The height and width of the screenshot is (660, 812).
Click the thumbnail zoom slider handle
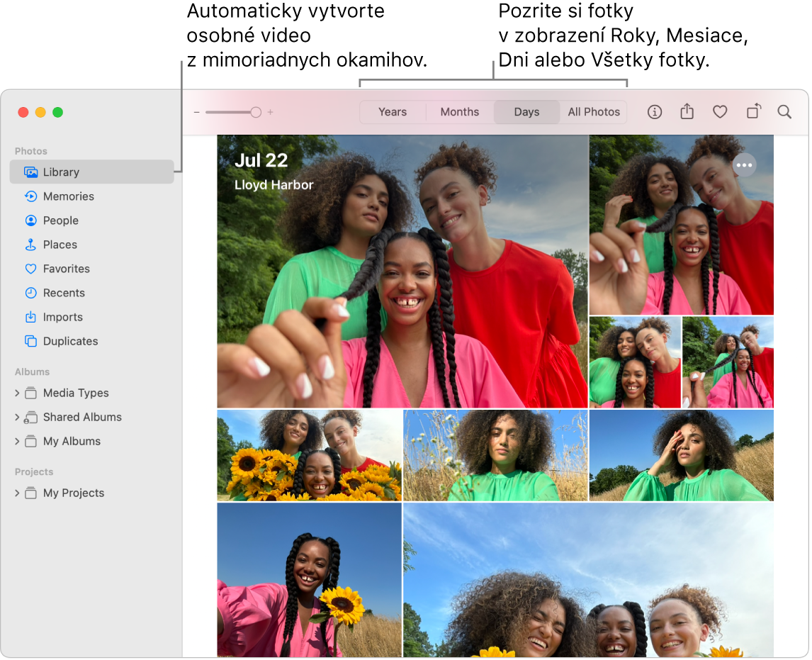[x=256, y=112]
